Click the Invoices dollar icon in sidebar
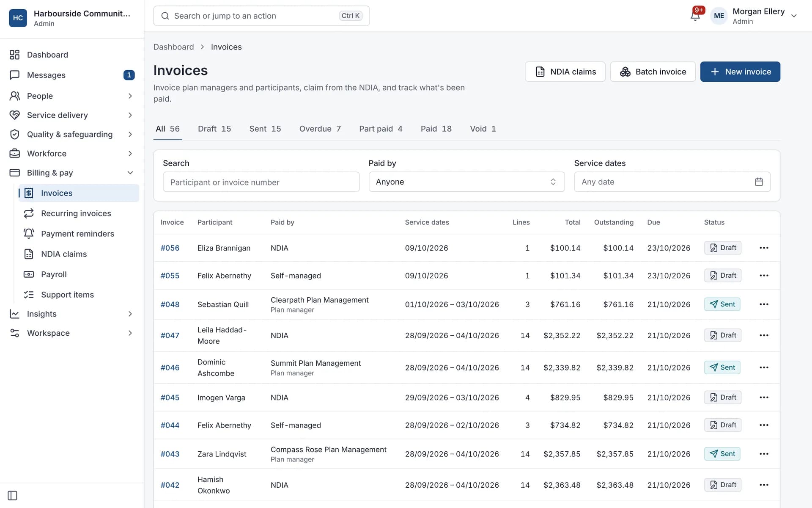The height and width of the screenshot is (508, 812). point(29,193)
